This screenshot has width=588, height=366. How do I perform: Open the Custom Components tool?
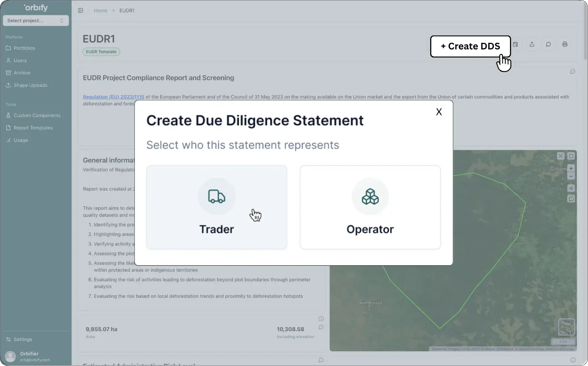pos(37,115)
